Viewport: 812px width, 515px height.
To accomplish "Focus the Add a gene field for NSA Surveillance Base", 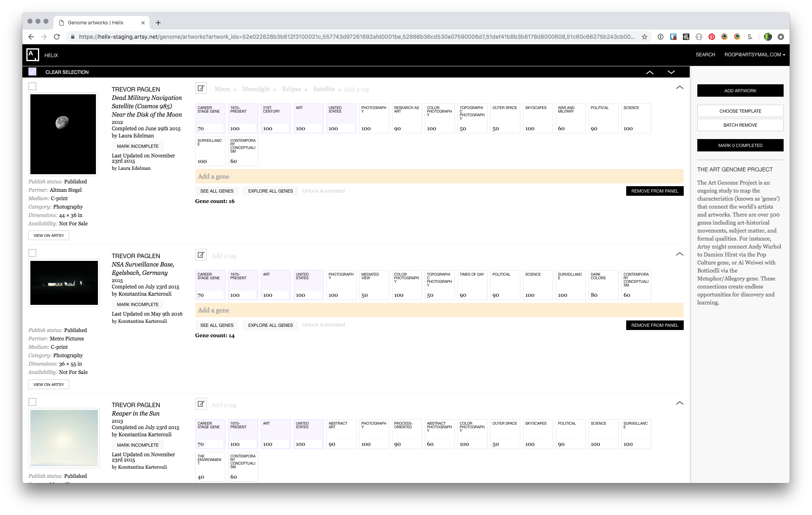I will pyautogui.click(x=439, y=310).
